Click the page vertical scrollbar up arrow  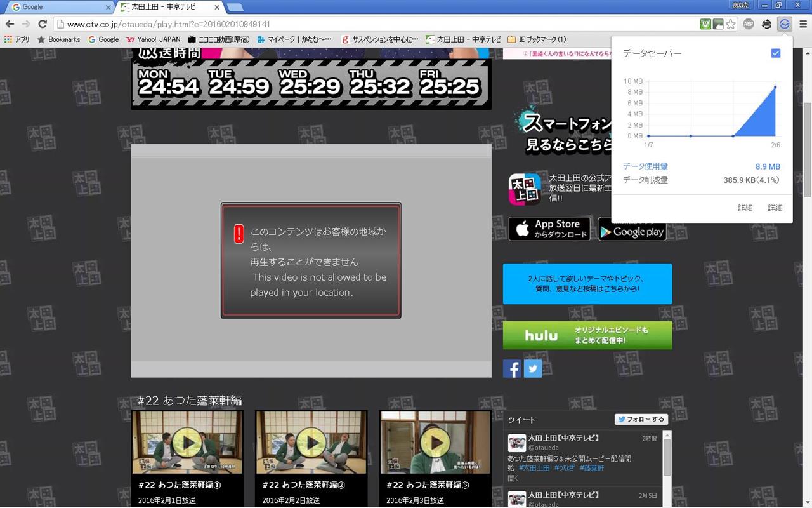807,53
